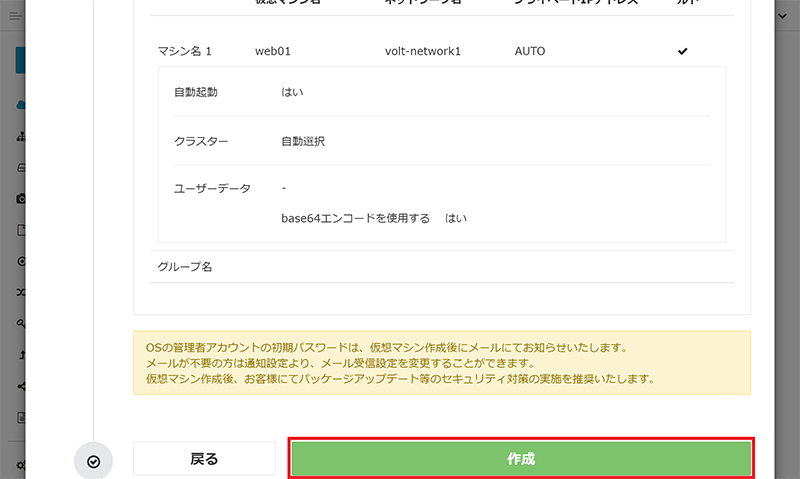This screenshot has width=800, height=479.
Task: Select the マシン名 1 row label
Action: point(185,50)
